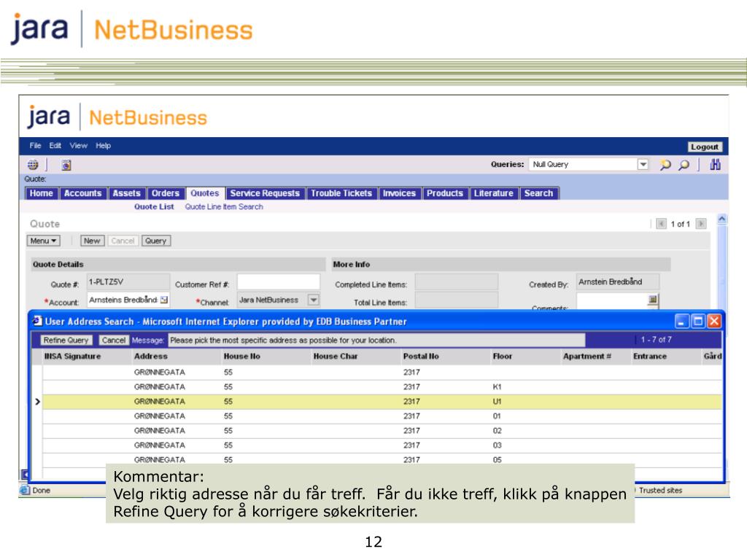
Task: Select the address row with floor 05
Action: tap(382, 460)
